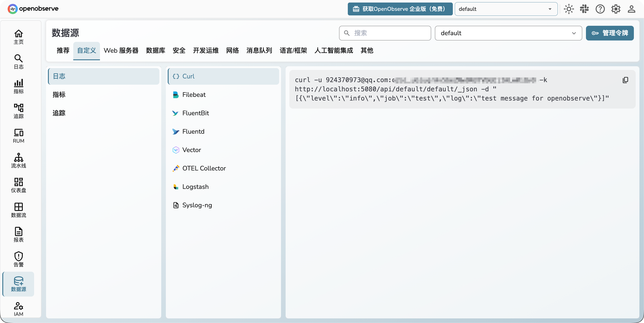This screenshot has height=323, width=644.
Task: Select FluentBit ingestion option
Action: coord(223,113)
